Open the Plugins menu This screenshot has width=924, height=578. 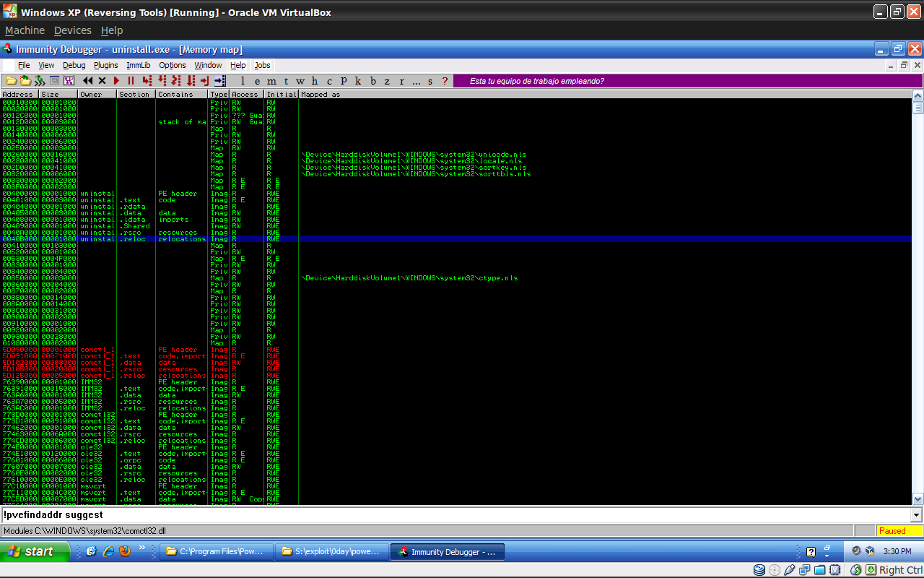[x=106, y=65]
